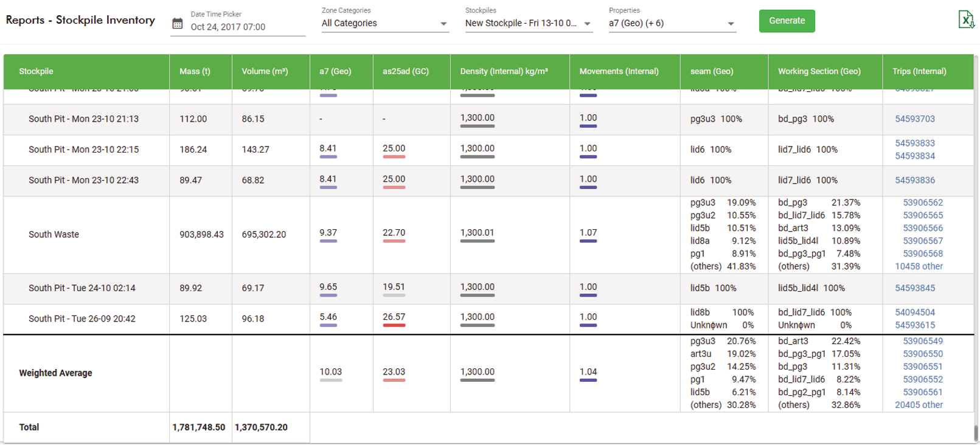Click the density value 1,300.01
Image resolution: width=980 pixels, height=445 pixels.
(477, 233)
